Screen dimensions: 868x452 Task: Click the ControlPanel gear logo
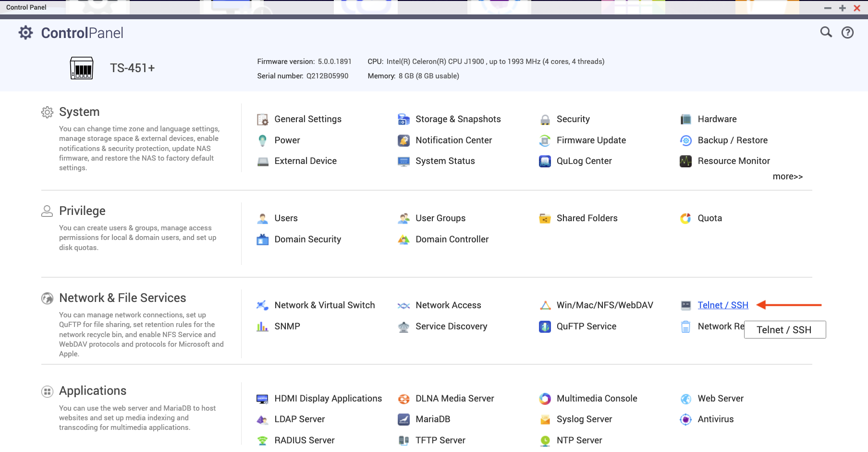coord(26,33)
